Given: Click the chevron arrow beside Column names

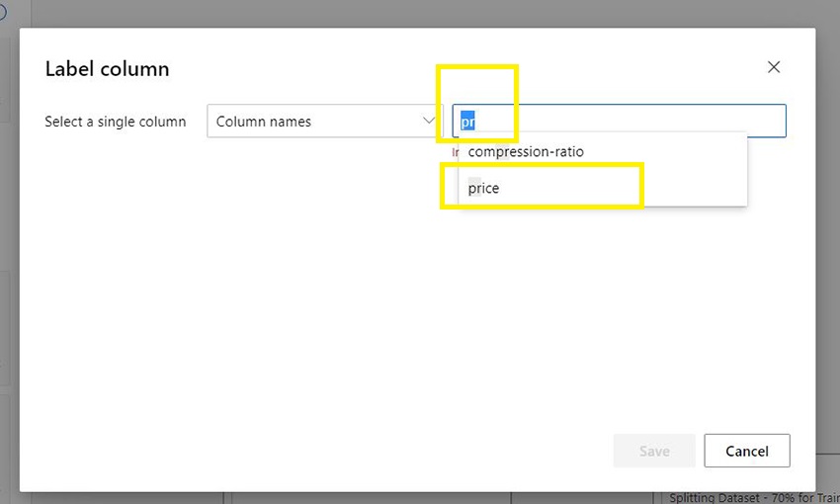Looking at the screenshot, I should click(x=430, y=121).
